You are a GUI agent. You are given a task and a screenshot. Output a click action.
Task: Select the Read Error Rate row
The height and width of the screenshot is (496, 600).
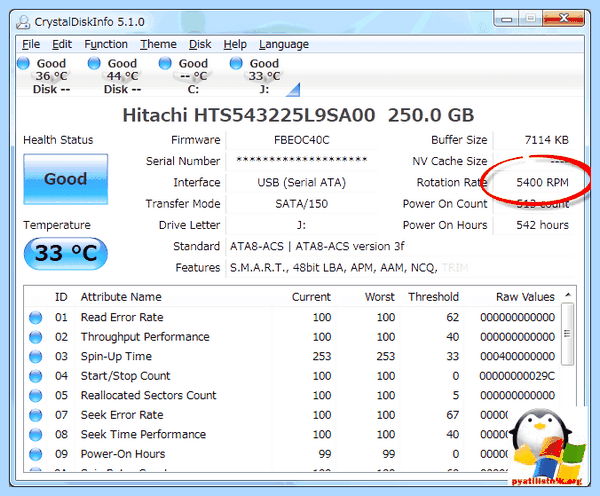click(x=292, y=317)
